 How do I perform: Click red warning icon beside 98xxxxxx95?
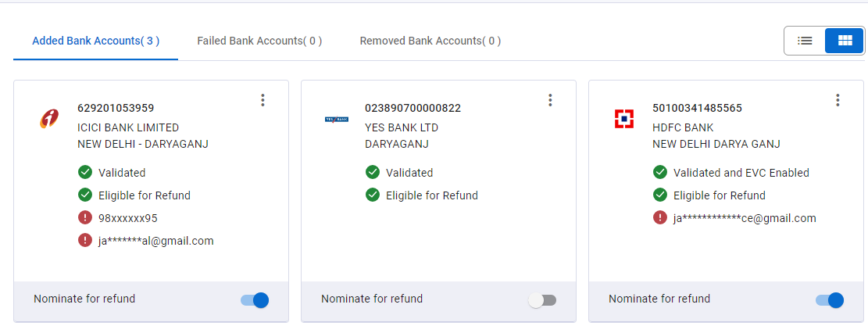(84, 217)
